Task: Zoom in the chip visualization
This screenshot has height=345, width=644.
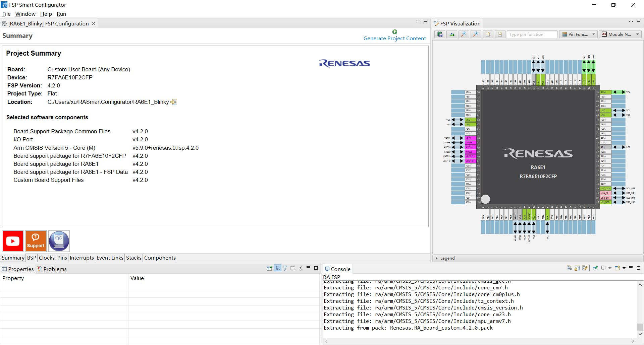Action: pos(476,34)
